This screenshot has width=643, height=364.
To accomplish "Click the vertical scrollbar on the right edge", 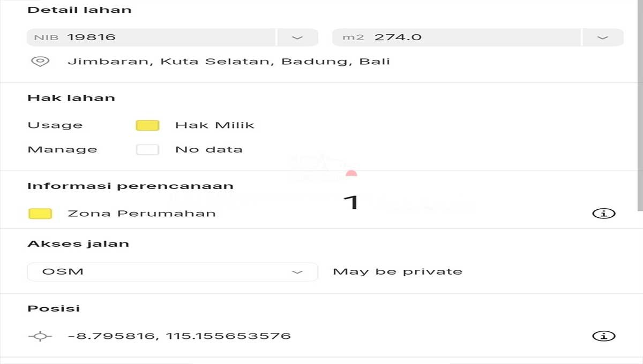I will (639, 105).
